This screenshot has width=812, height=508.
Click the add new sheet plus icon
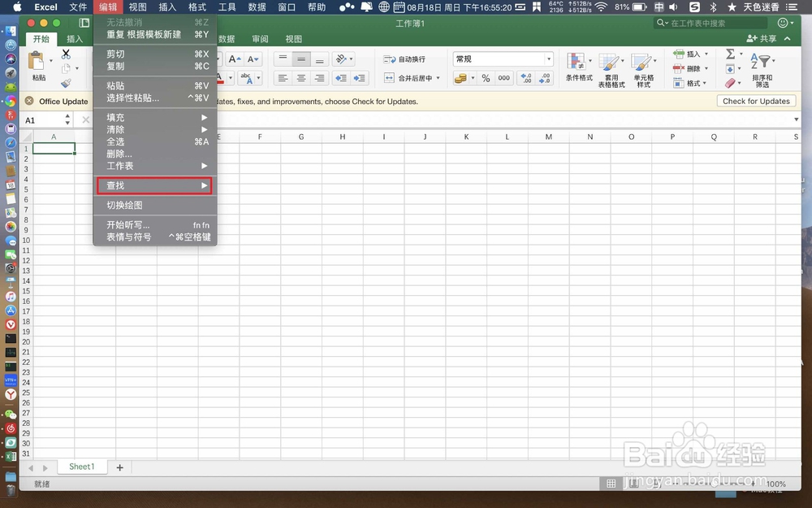tap(119, 467)
